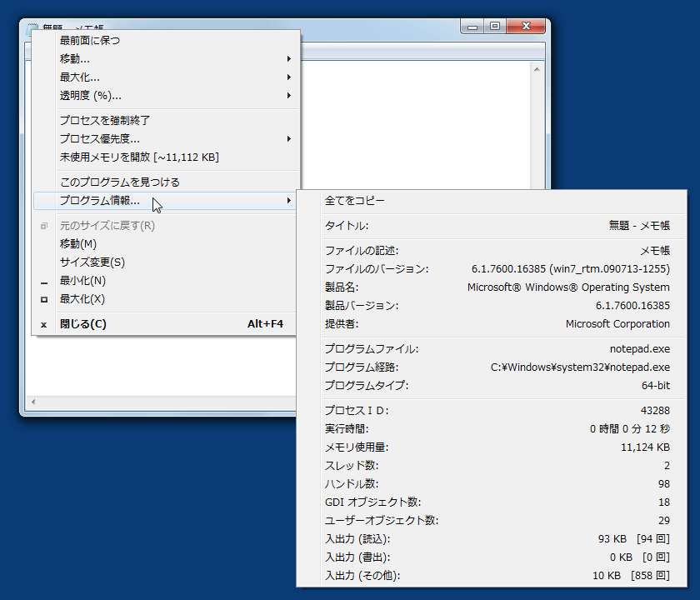Click maximize square icon next to 最大化(X)
The image size is (700, 600).
43,299
